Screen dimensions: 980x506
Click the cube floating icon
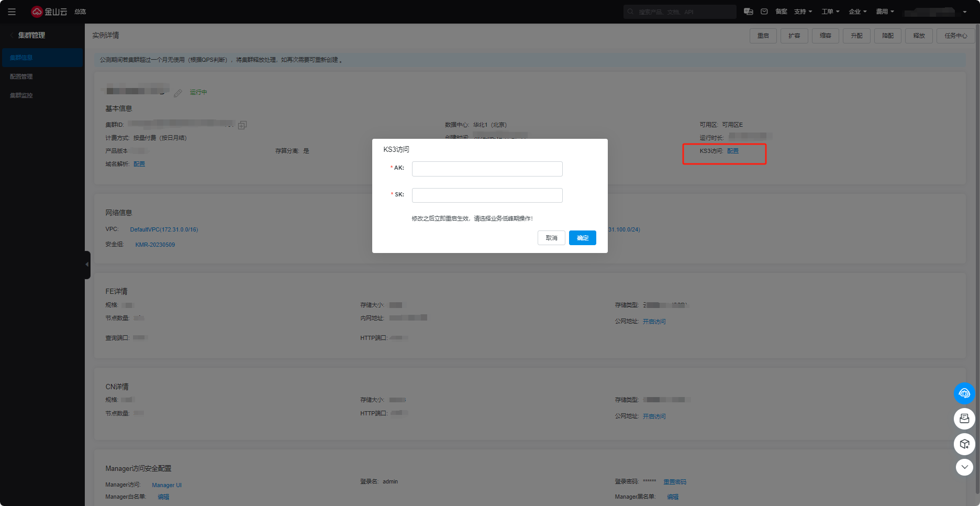[964, 444]
